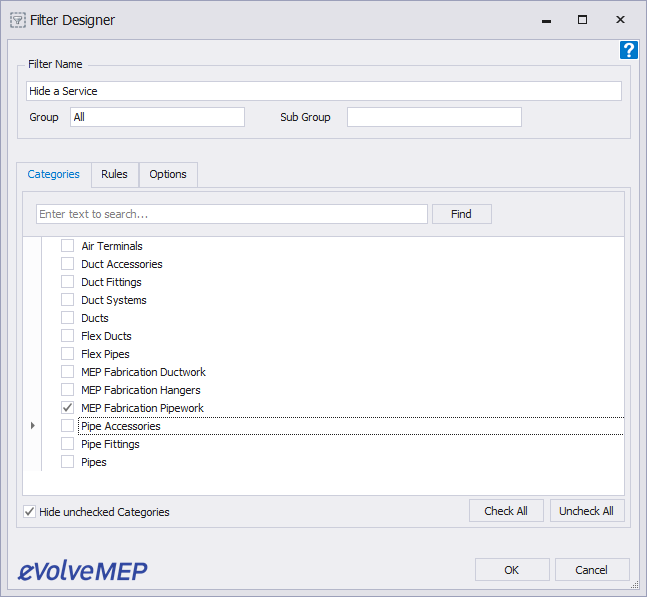Enable the Pipe Fittings checkbox
The height and width of the screenshot is (597, 647).
coord(67,444)
